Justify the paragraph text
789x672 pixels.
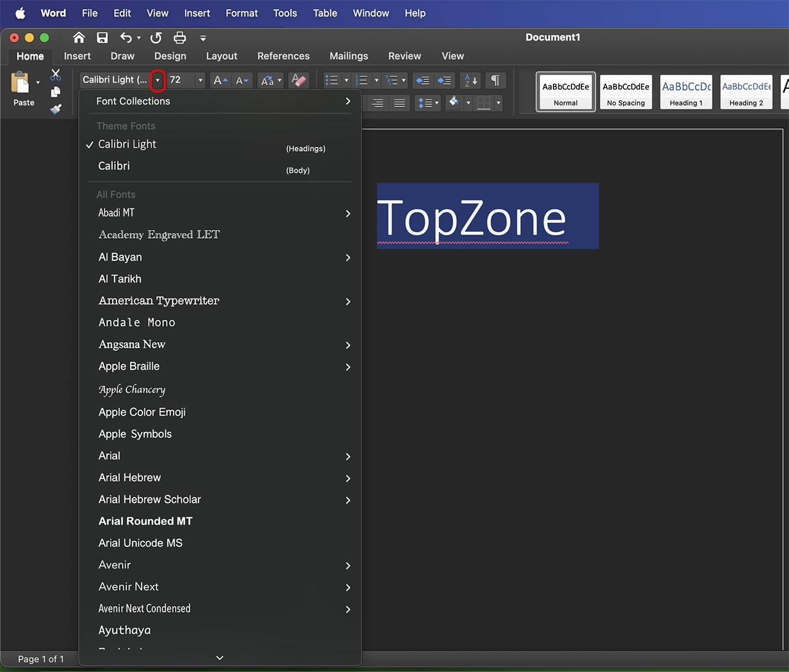tap(399, 103)
